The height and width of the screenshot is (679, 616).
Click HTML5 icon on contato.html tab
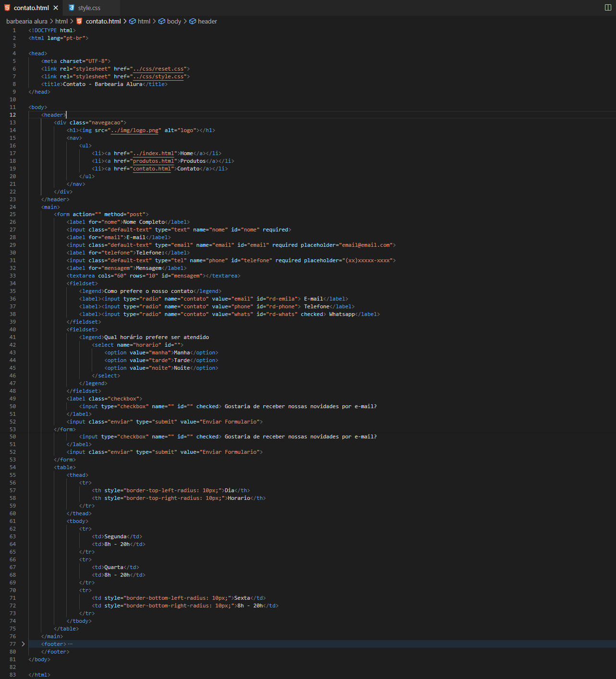pyautogui.click(x=7, y=8)
